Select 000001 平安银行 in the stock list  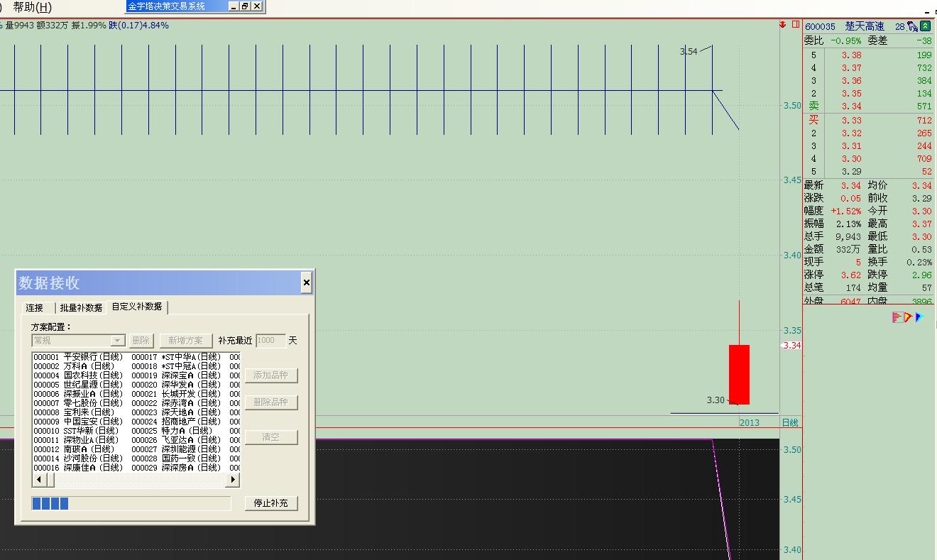78,356
